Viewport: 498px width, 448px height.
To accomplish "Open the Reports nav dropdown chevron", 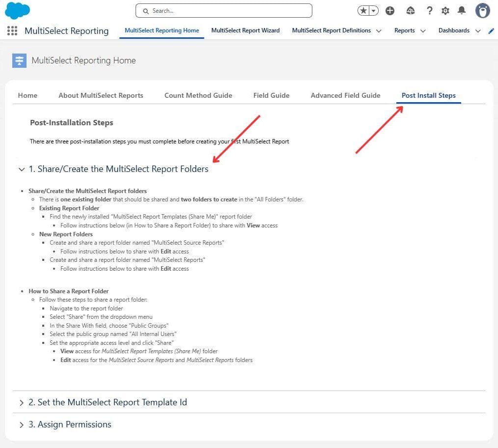I will pyautogui.click(x=423, y=31).
